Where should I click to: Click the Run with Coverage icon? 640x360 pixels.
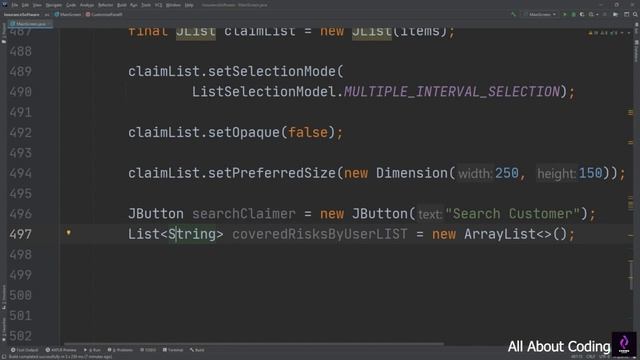582,14
